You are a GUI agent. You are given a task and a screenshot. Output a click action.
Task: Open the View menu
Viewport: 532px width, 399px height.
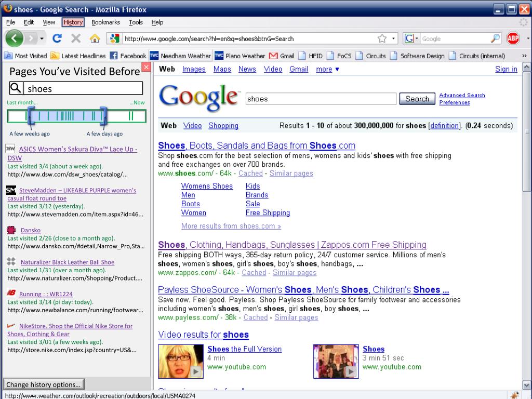(x=49, y=22)
